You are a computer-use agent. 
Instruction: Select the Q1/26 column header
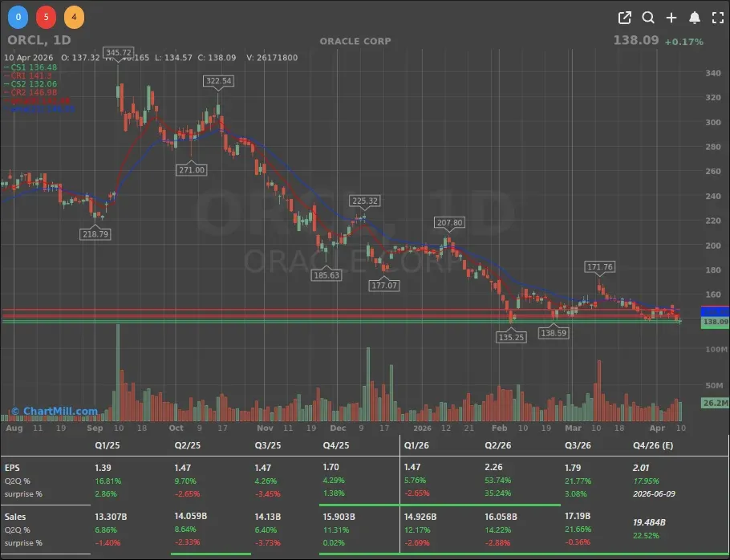(416, 445)
